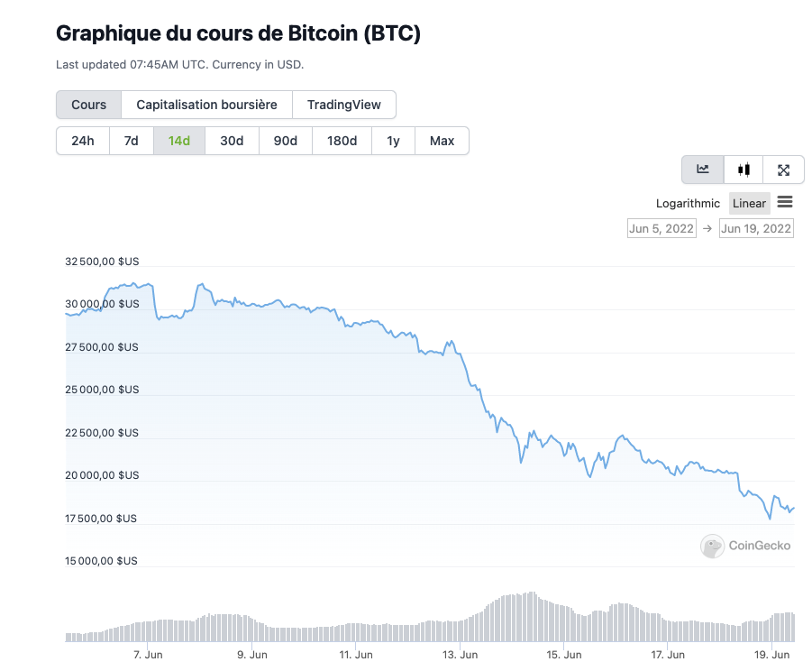Show Max price history

coord(442,141)
